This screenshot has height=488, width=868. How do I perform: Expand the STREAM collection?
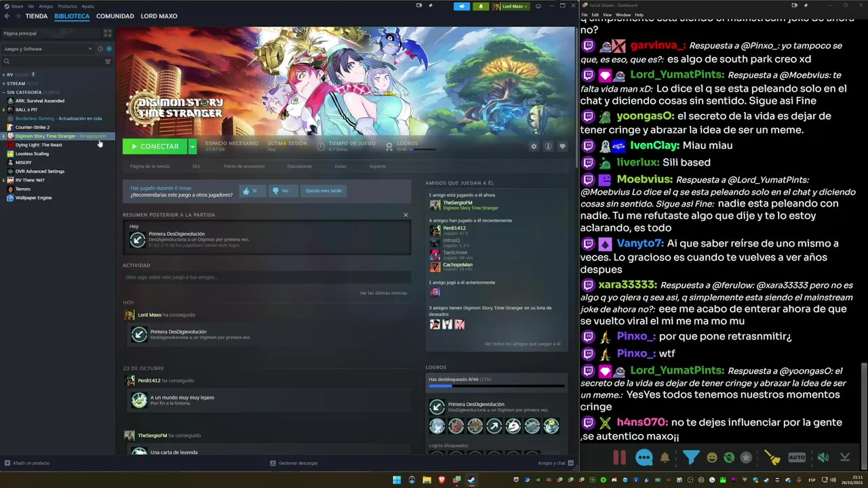[x=3, y=83]
